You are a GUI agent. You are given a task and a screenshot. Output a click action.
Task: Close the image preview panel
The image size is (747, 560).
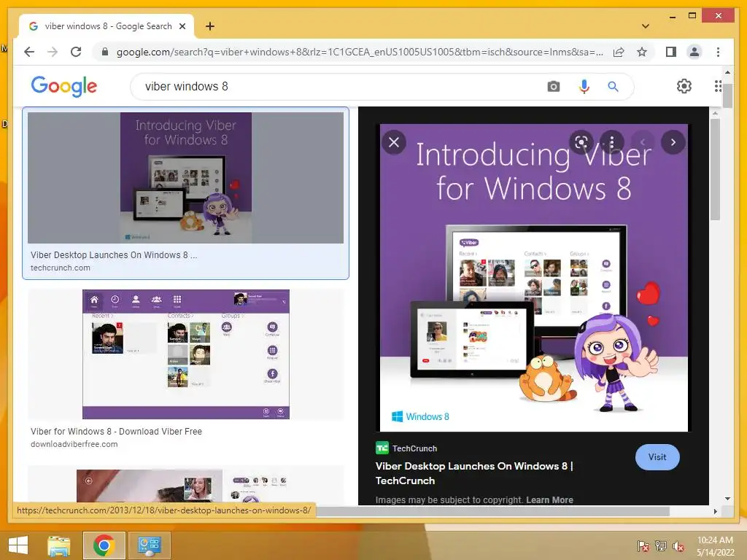(x=394, y=142)
